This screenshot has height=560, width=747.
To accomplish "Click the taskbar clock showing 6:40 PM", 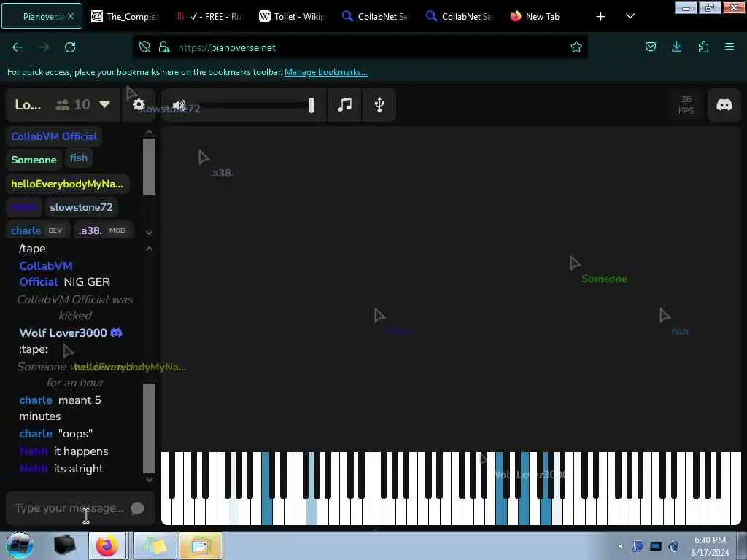I will (710, 546).
